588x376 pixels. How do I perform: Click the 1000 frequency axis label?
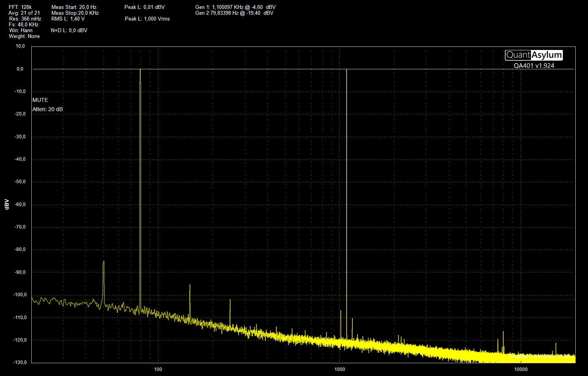(340, 369)
